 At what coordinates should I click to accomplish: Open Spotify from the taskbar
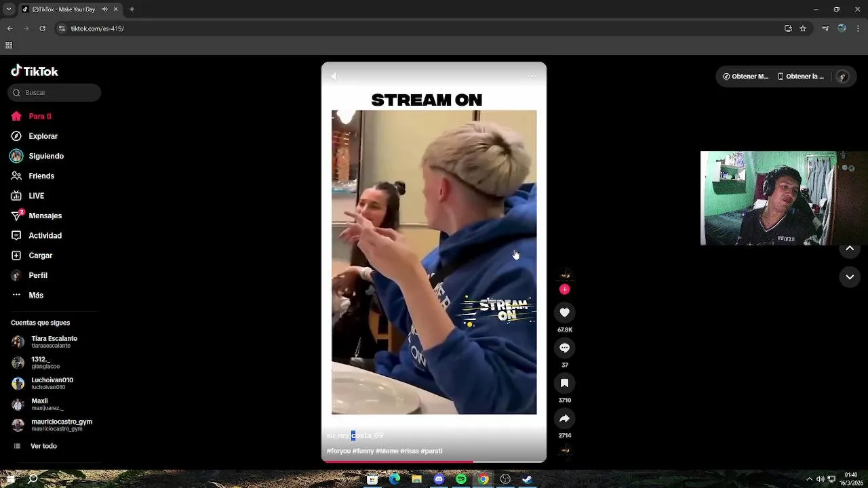point(461,479)
